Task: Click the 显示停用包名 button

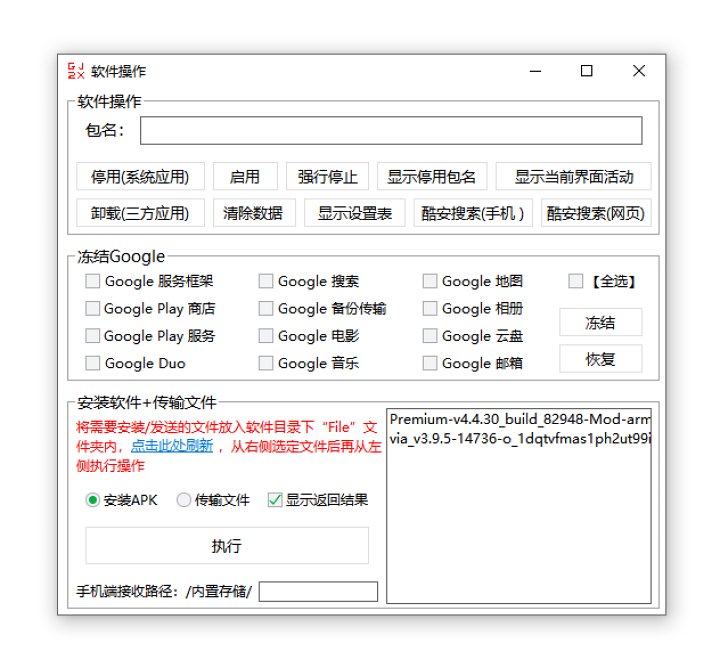Action: point(432,176)
